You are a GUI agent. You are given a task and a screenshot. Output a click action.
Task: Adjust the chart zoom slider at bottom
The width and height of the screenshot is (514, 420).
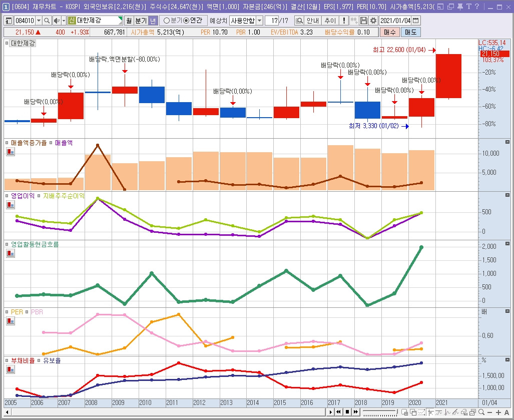click(379, 412)
